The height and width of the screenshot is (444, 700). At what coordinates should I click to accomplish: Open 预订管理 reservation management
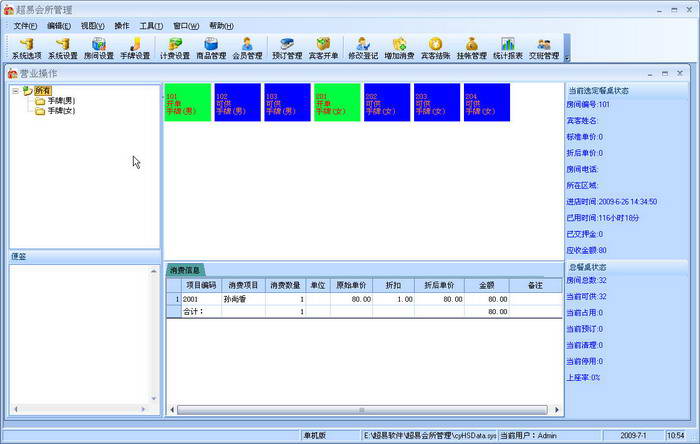click(287, 48)
